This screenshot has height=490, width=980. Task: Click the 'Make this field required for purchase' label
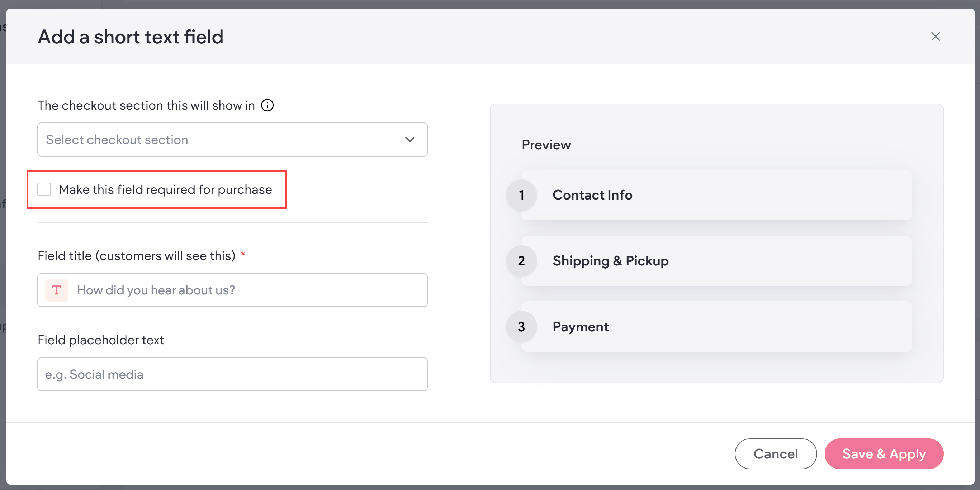click(x=166, y=189)
